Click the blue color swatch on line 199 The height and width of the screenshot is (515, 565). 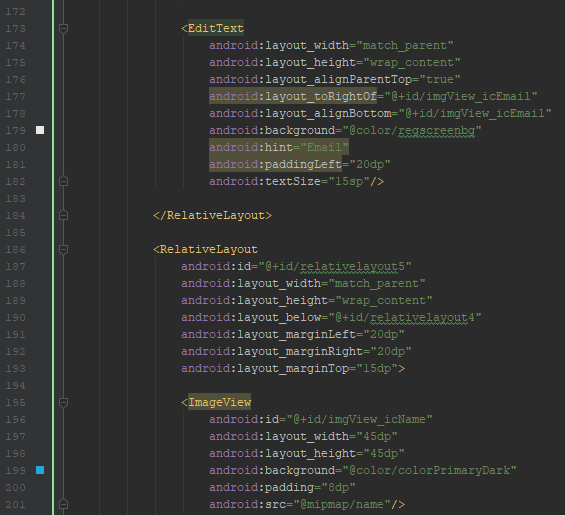click(40, 470)
